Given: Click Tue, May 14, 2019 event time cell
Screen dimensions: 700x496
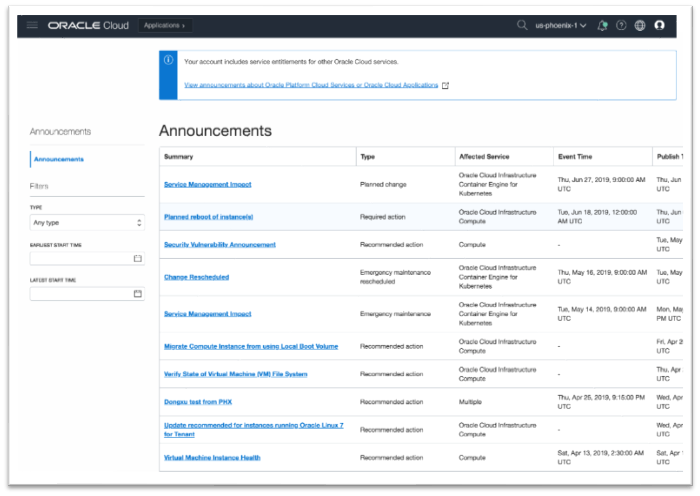Looking at the screenshot, I should coord(602,314).
